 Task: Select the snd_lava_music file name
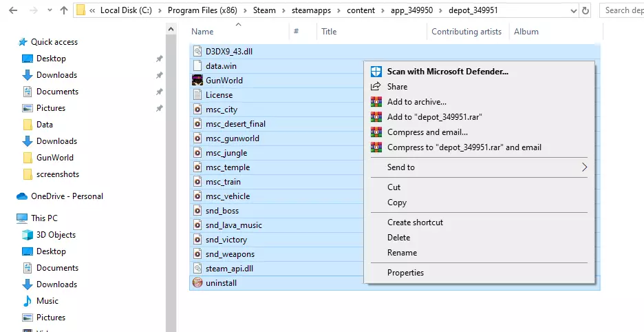click(x=234, y=225)
